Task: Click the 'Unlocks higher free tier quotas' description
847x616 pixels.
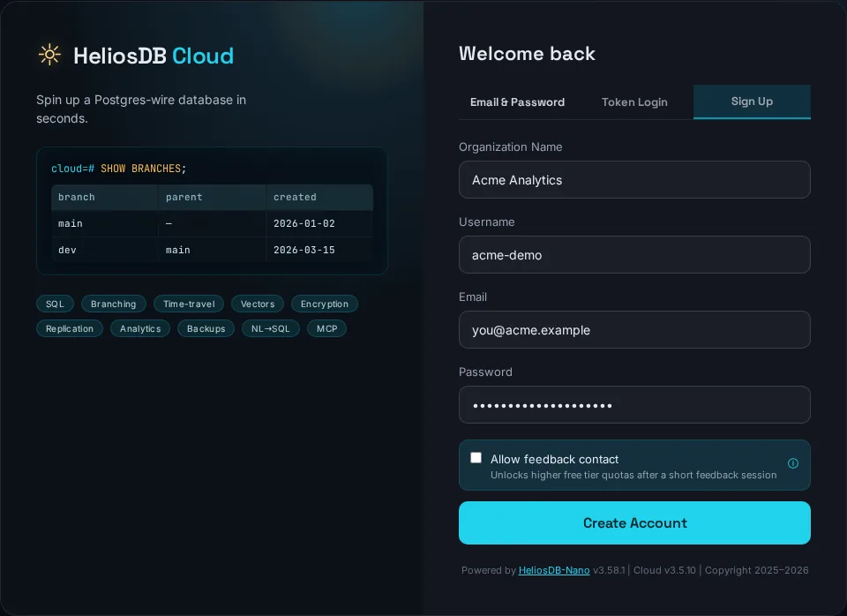Action: (633, 475)
